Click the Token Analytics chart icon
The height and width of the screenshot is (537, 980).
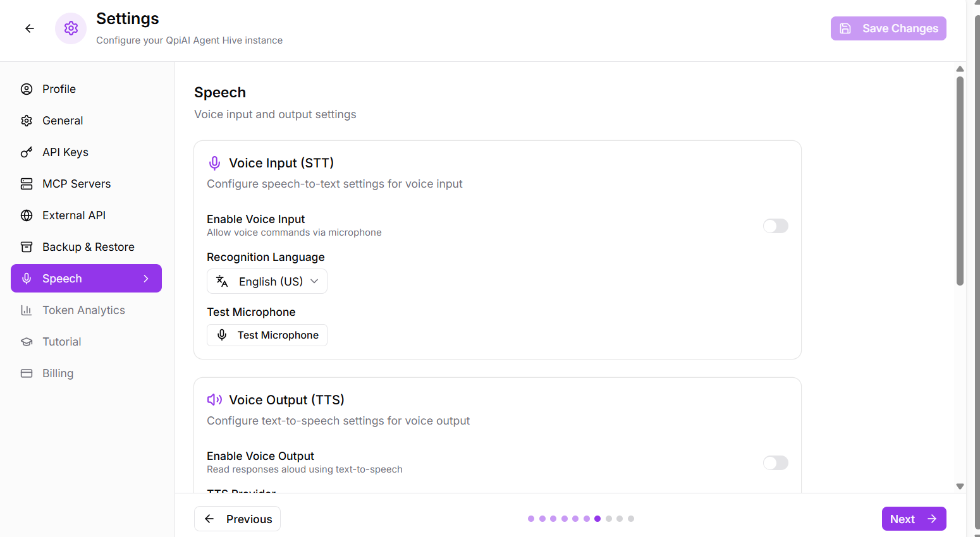click(27, 310)
